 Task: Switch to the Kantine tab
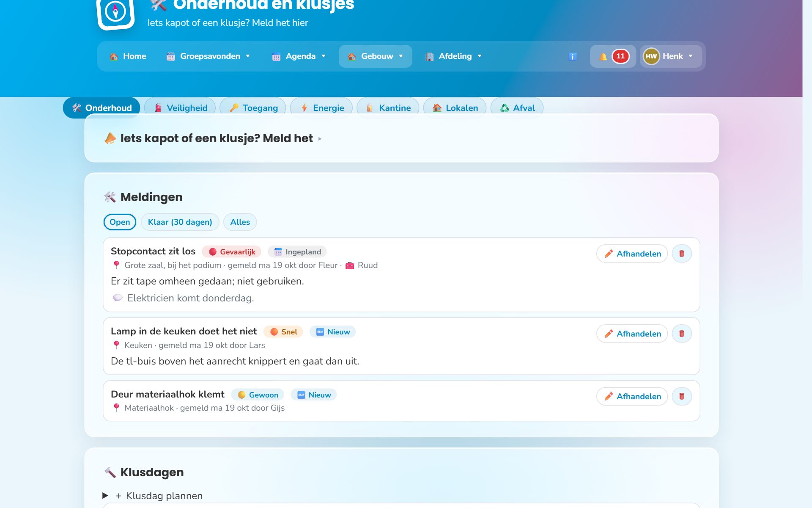388,108
